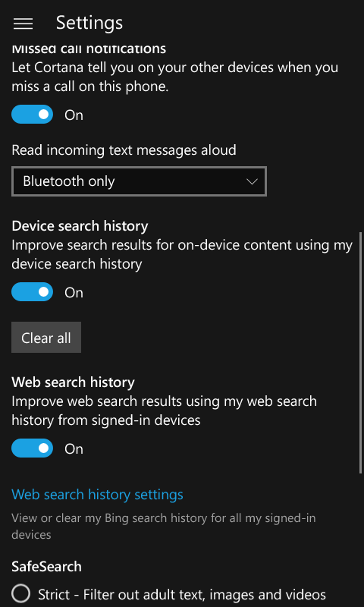Click the SafeSearch heading
This screenshot has width=364, height=607.
(47, 566)
